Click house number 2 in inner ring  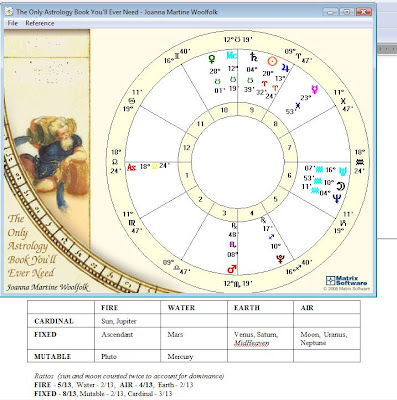(200, 199)
